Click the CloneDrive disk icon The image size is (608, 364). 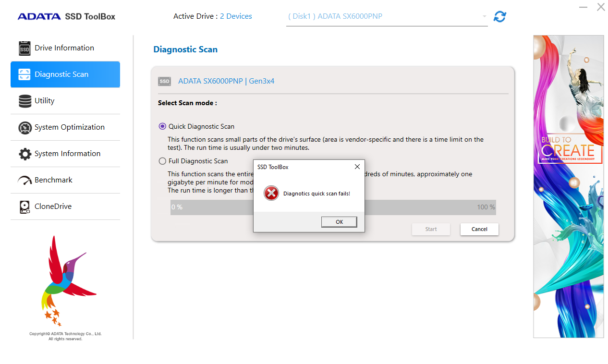pos(24,207)
